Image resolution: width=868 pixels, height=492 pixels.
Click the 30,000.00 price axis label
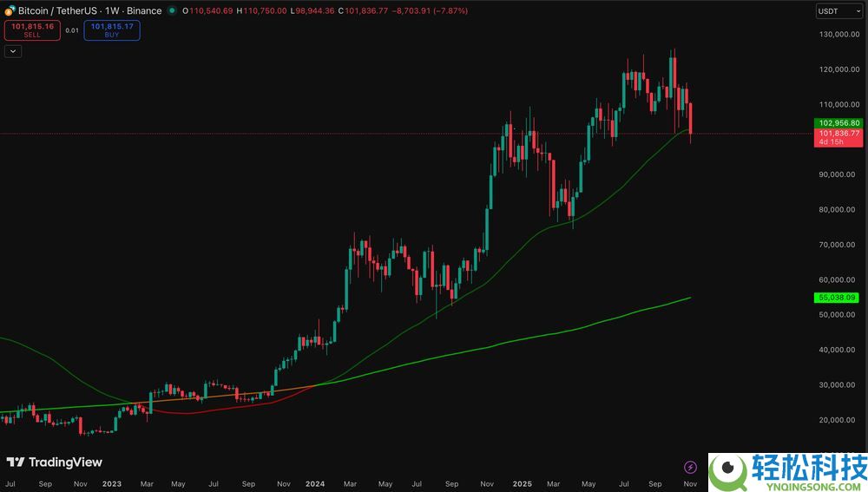click(x=837, y=384)
